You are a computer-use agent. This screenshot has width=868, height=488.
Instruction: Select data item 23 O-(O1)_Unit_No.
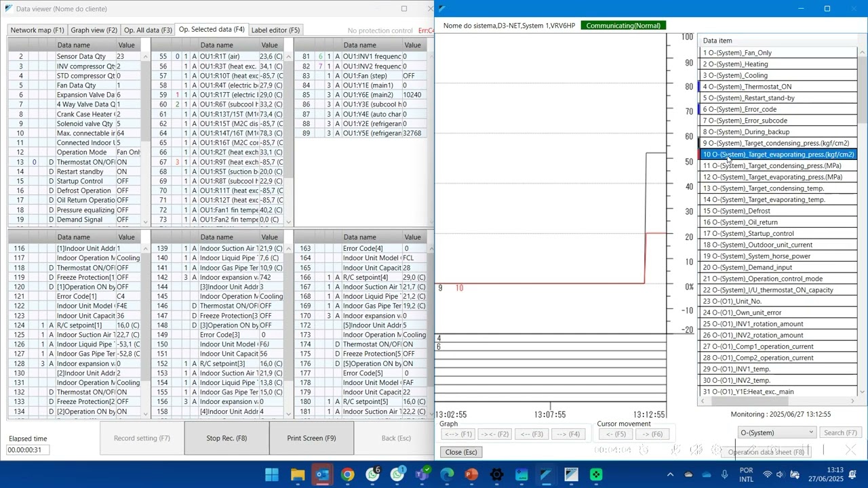(x=778, y=301)
